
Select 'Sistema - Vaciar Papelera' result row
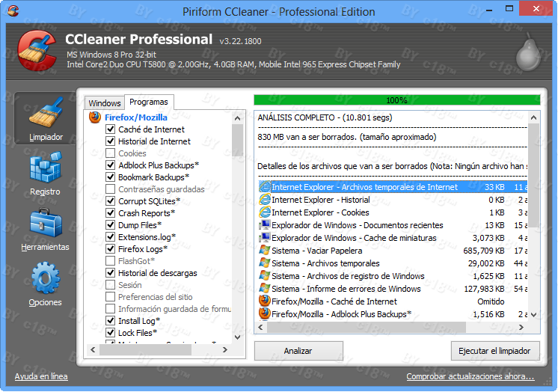coord(393,251)
